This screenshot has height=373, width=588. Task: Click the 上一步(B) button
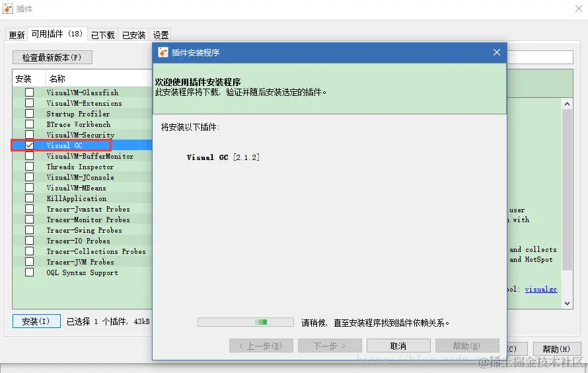point(260,346)
